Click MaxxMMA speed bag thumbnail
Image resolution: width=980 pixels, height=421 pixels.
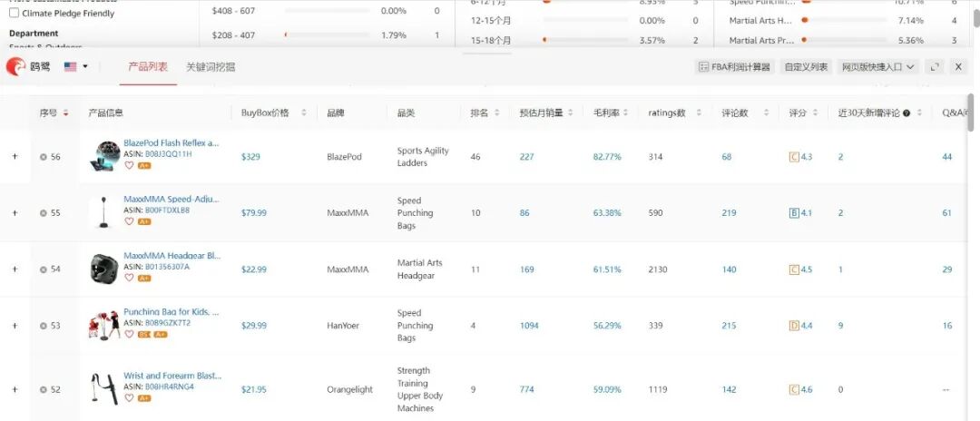[x=103, y=212]
